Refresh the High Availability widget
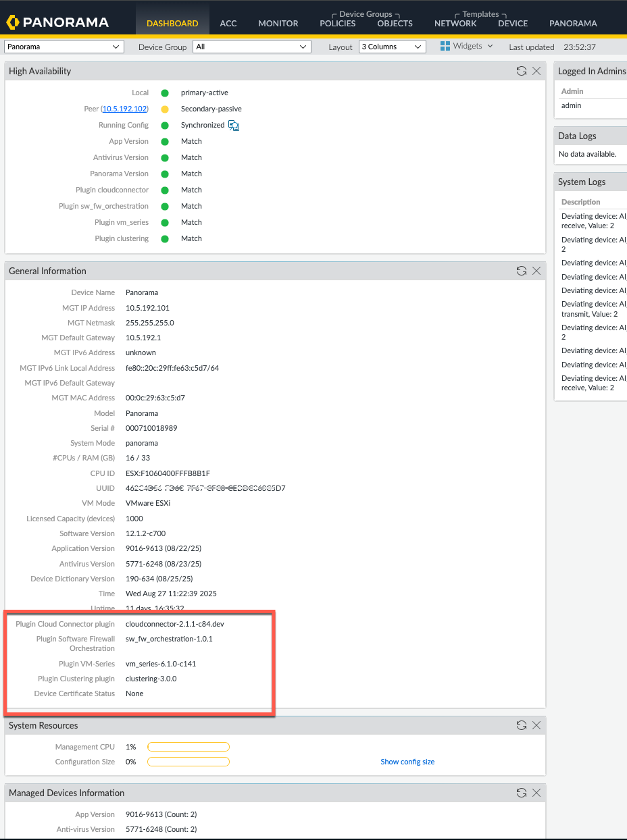The width and height of the screenshot is (627, 840). point(521,71)
